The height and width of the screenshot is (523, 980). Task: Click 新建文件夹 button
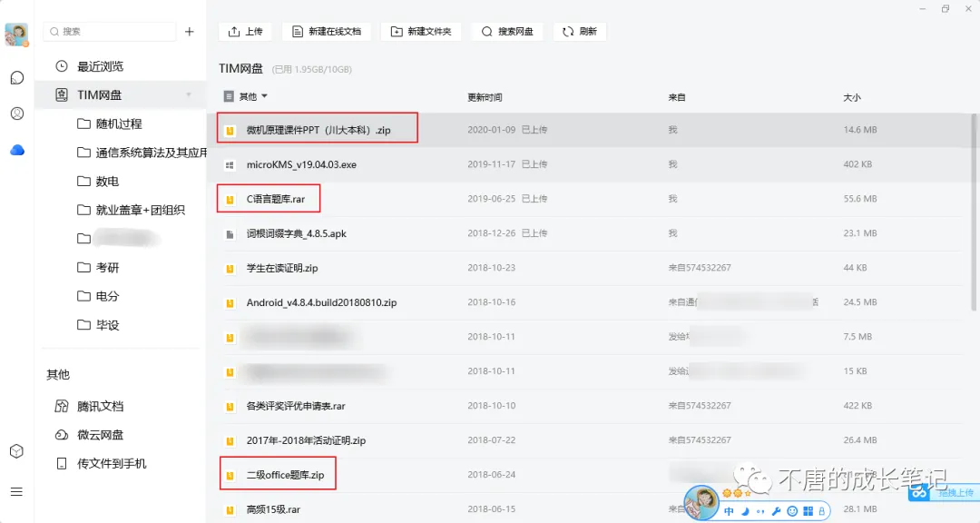pyautogui.click(x=421, y=31)
